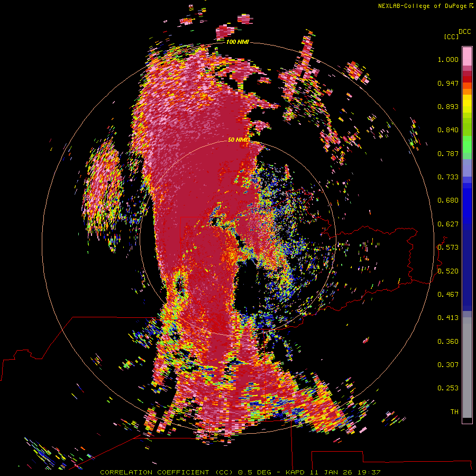Click the 0.253 color scale value

[448, 388]
